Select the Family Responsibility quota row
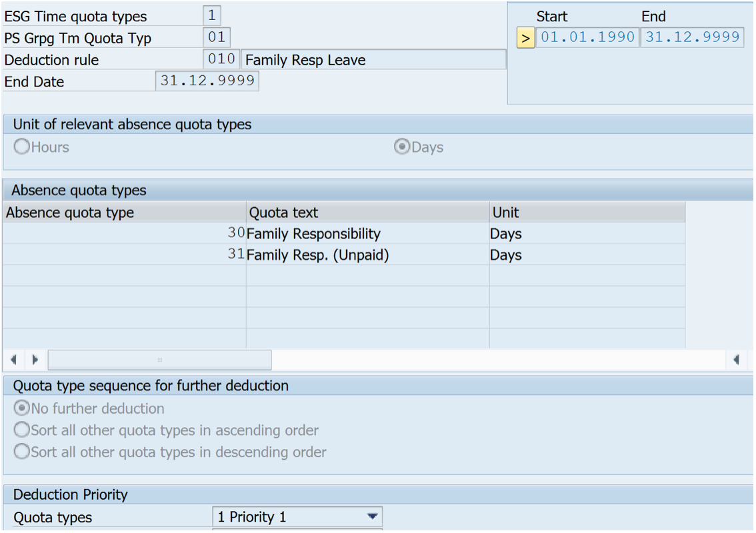The image size is (756, 533). pos(313,234)
